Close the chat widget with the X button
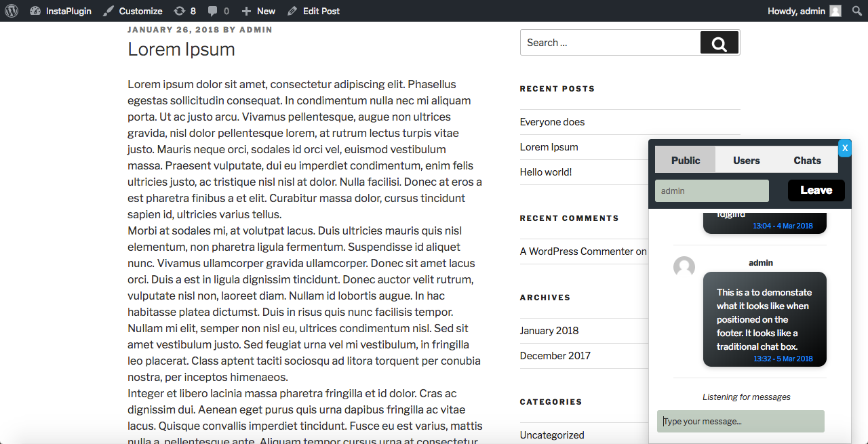The height and width of the screenshot is (444, 868). click(x=844, y=148)
